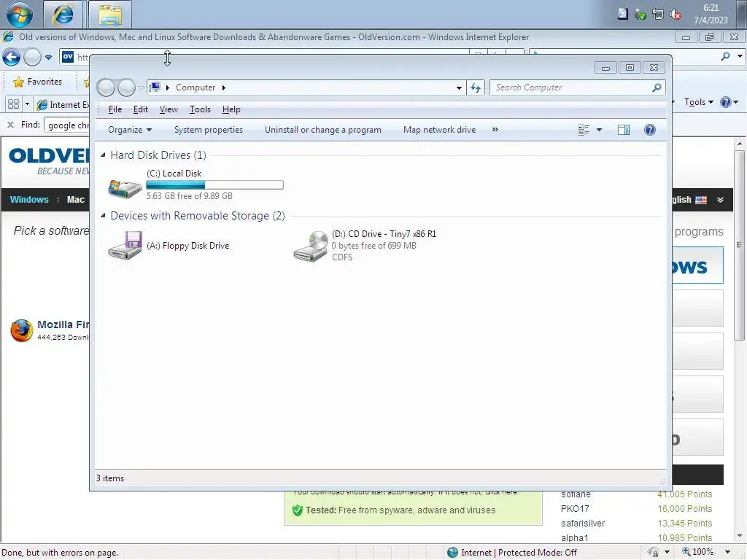Expand the arrow after Computer in breadcrumb

(x=223, y=87)
